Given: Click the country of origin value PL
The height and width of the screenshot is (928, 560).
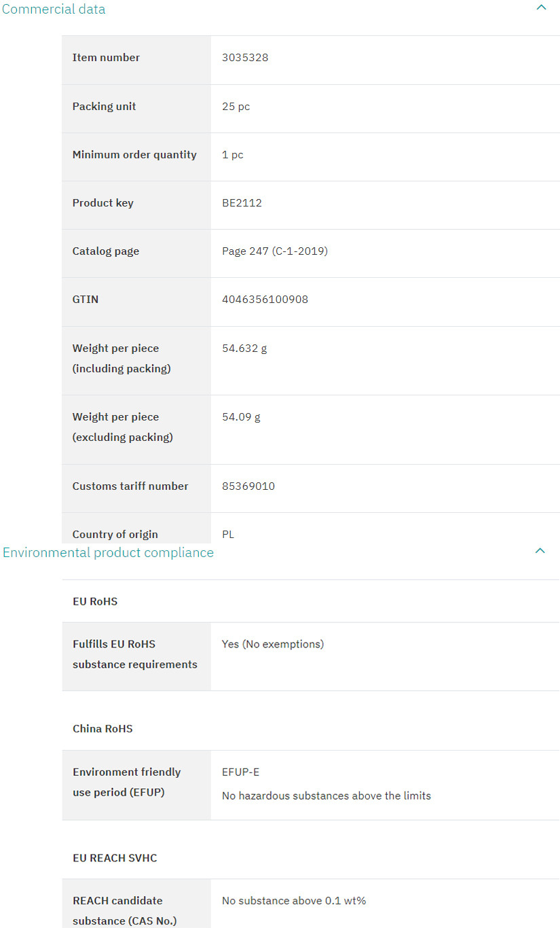Looking at the screenshot, I should click(x=228, y=535).
